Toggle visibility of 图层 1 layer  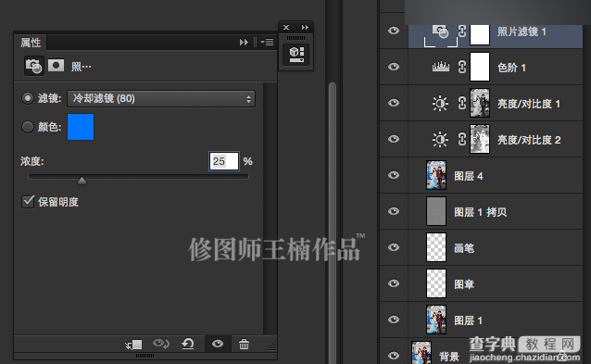tap(394, 320)
